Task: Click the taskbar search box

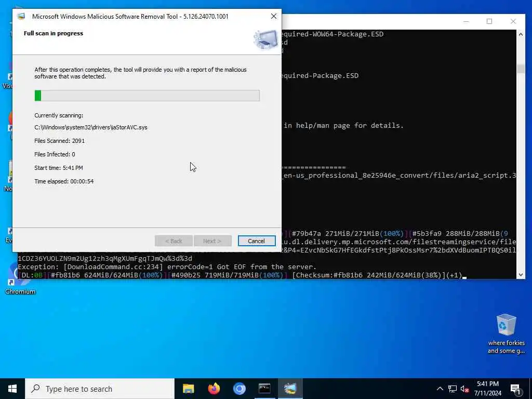Action: [100, 389]
